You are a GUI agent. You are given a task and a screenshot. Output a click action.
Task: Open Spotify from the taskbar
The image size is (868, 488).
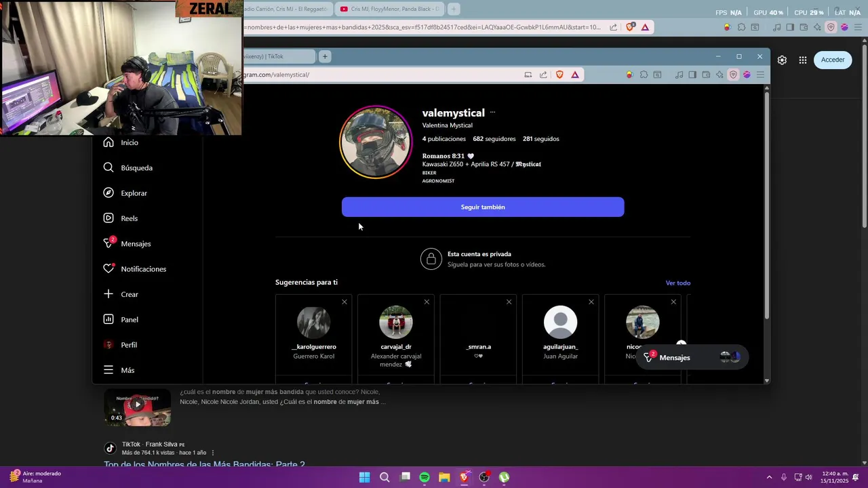pyautogui.click(x=425, y=477)
